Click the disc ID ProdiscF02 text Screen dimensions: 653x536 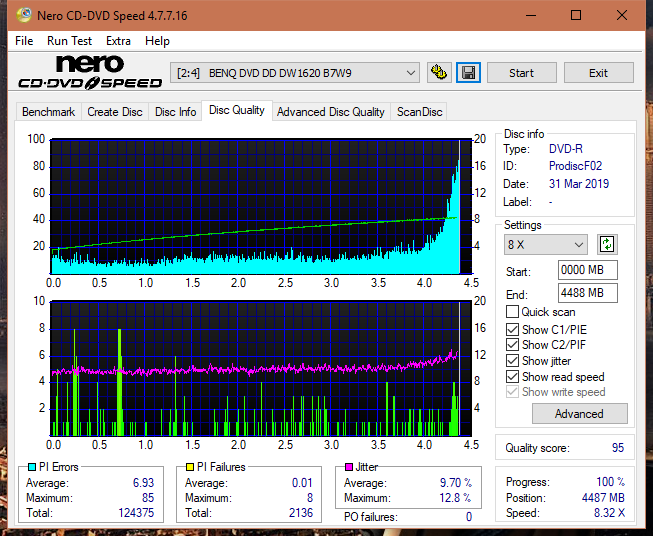pyautogui.click(x=575, y=166)
